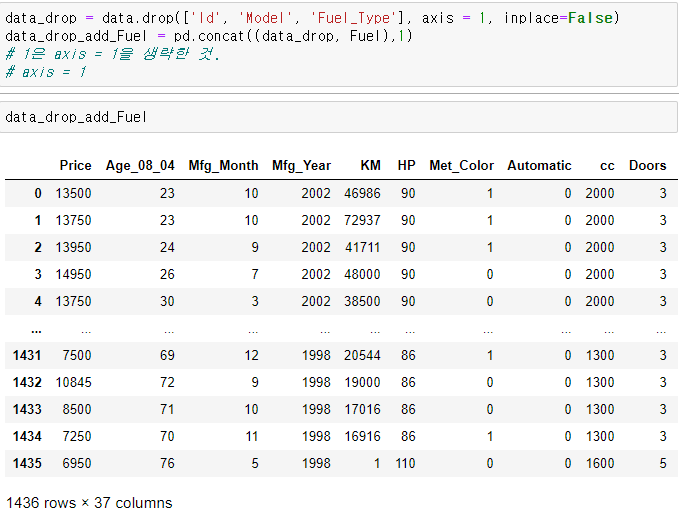Click the Price value 13500
This screenshot has width=679, height=516.
[x=74, y=193]
